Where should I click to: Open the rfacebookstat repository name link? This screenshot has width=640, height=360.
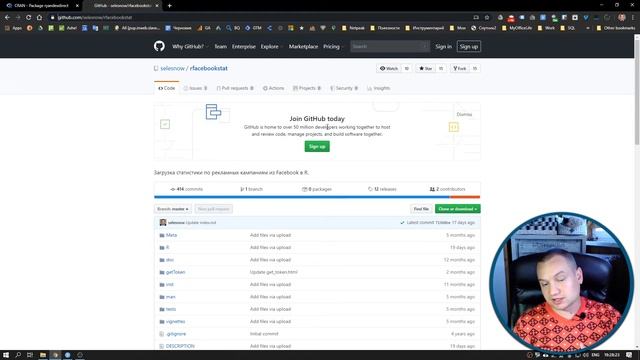(x=209, y=68)
